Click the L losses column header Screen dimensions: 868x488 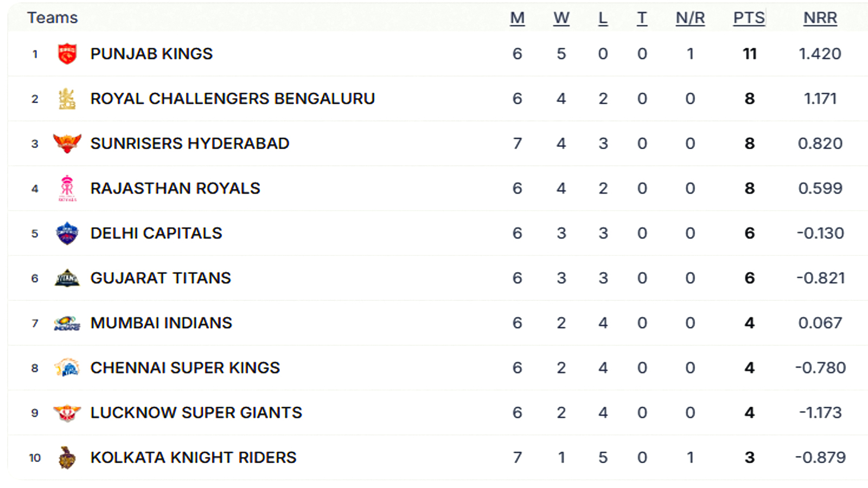pos(603,18)
